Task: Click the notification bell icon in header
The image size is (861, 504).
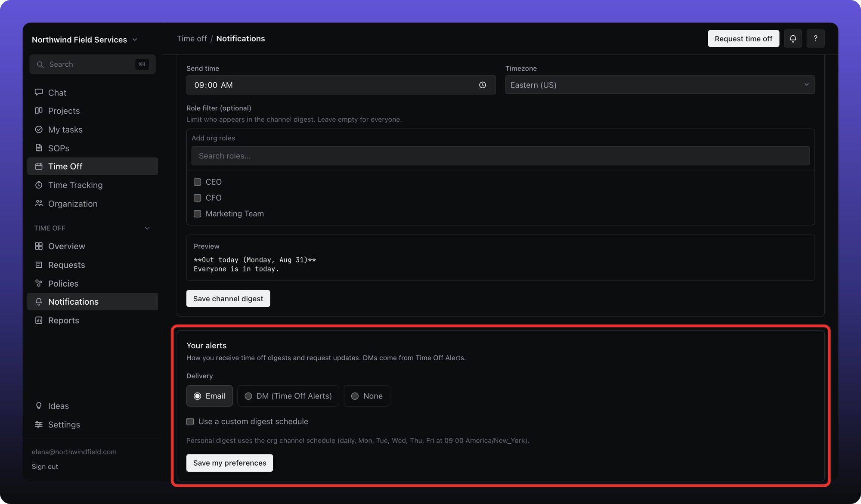Action: (x=793, y=39)
